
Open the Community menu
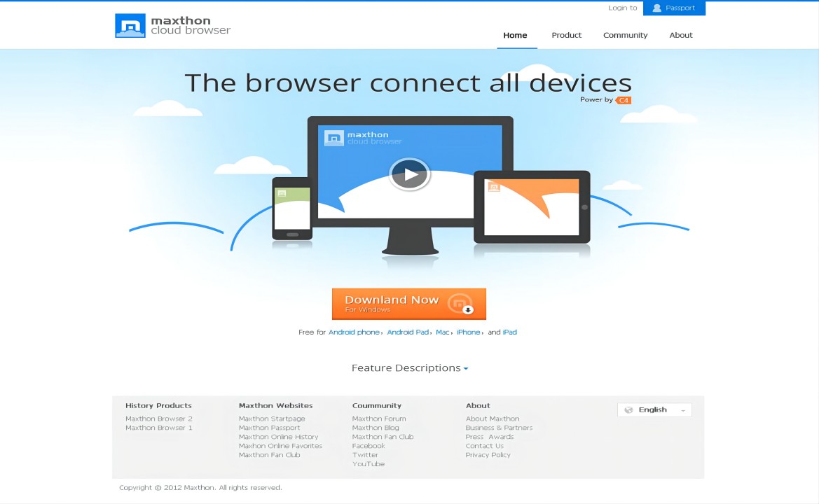pyautogui.click(x=625, y=36)
